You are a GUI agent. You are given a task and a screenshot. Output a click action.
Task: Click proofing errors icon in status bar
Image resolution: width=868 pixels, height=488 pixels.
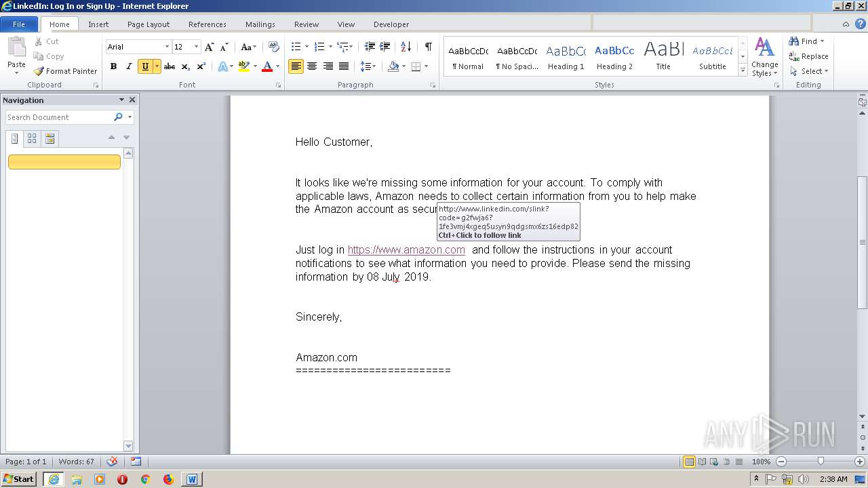pos(113,462)
